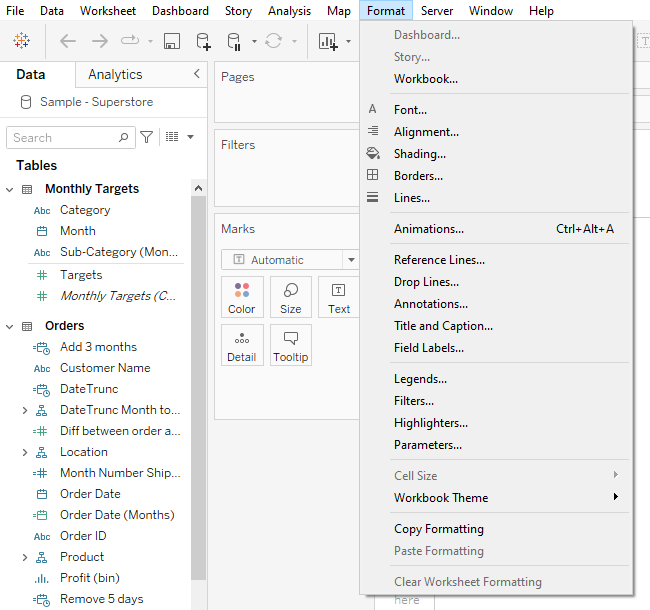The width and height of the screenshot is (650, 610).
Task: Click the data pane scroll up arrow
Action: pos(198,188)
